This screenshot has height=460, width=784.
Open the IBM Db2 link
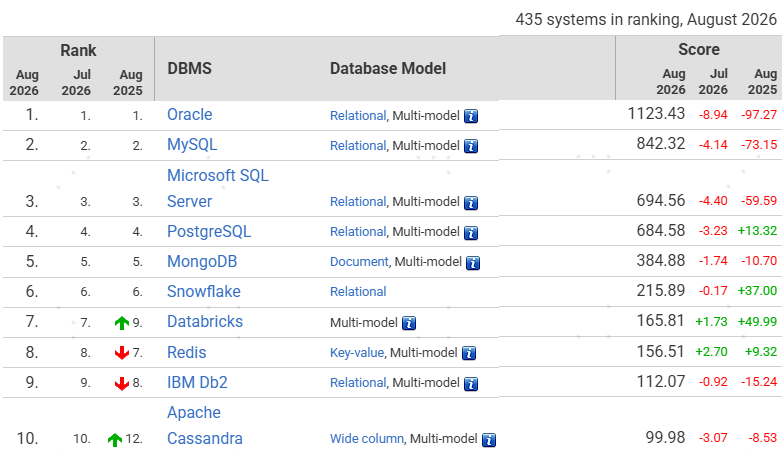[197, 382]
